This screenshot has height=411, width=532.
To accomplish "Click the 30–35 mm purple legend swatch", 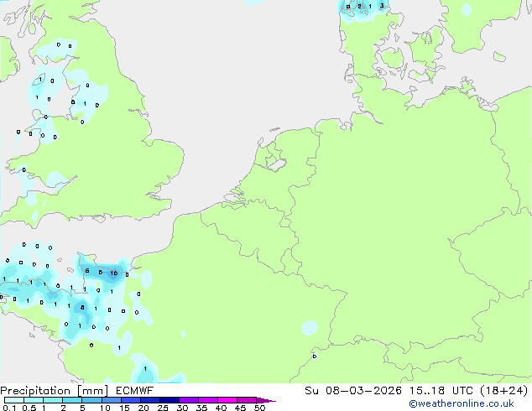I will point(189,400).
